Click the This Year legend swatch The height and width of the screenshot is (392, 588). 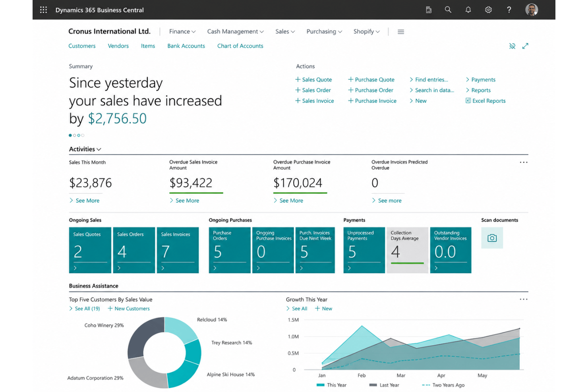(x=320, y=385)
